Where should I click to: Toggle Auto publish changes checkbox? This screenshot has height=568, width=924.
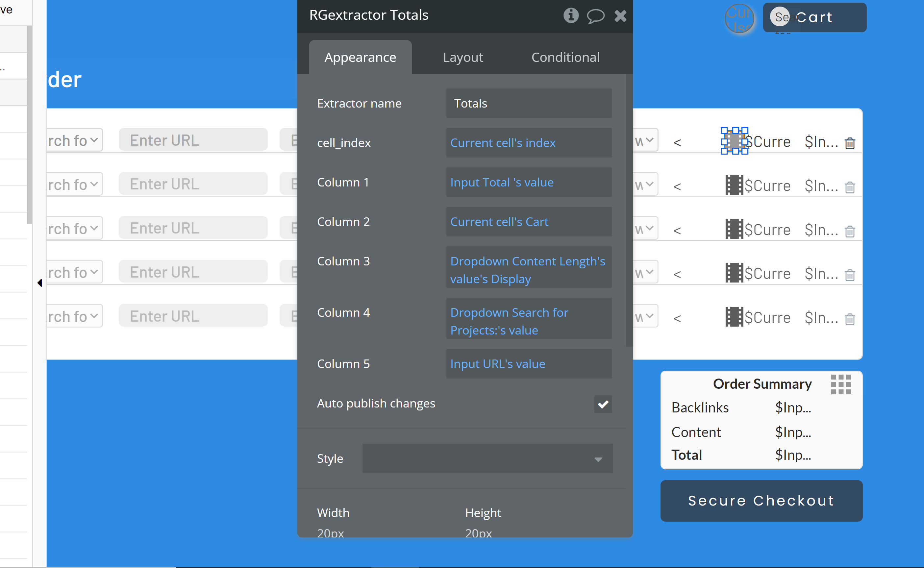(603, 404)
